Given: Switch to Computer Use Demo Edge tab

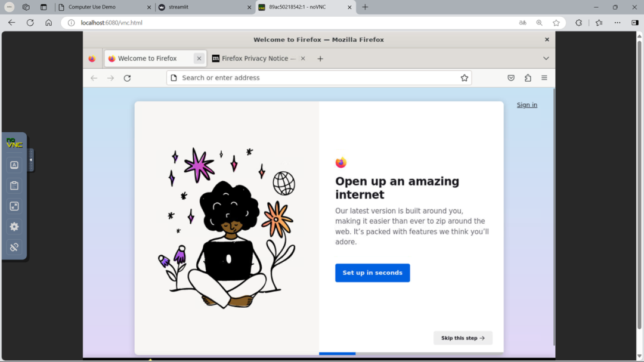Looking at the screenshot, I should pyautogui.click(x=105, y=7).
